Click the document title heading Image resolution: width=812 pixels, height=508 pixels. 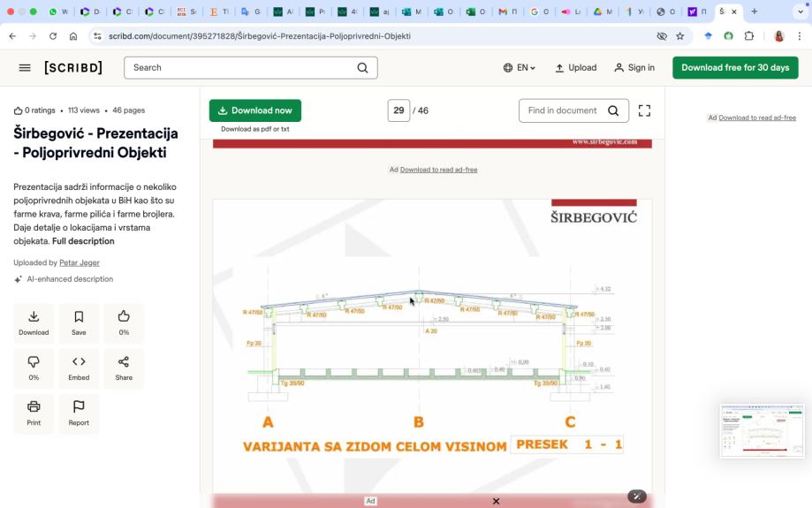pyautogui.click(x=95, y=143)
